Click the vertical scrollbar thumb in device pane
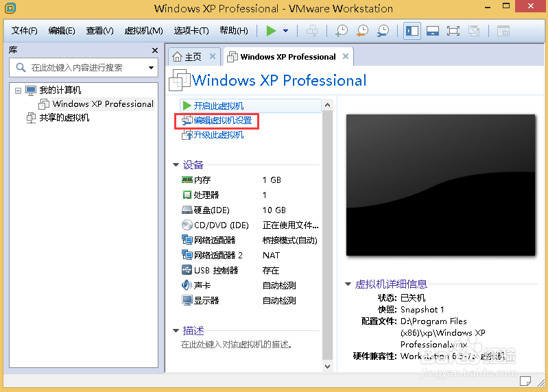The width and height of the screenshot is (548, 392). click(x=327, y=235)
